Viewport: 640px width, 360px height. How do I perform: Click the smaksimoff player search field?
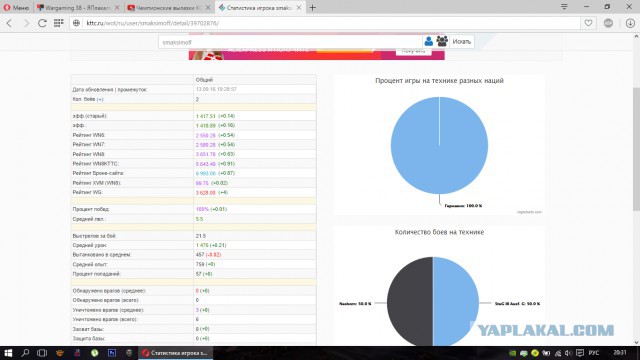[x=290, y=42]
